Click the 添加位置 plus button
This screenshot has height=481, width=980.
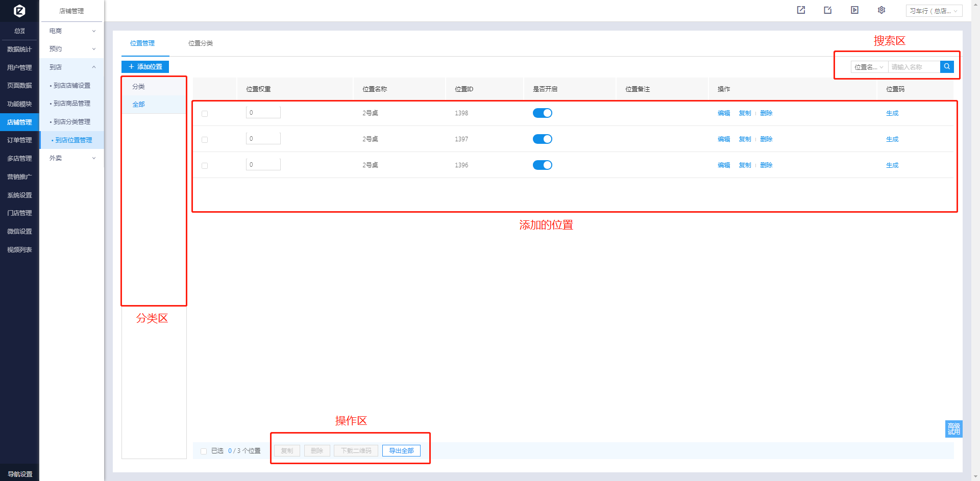145,67
